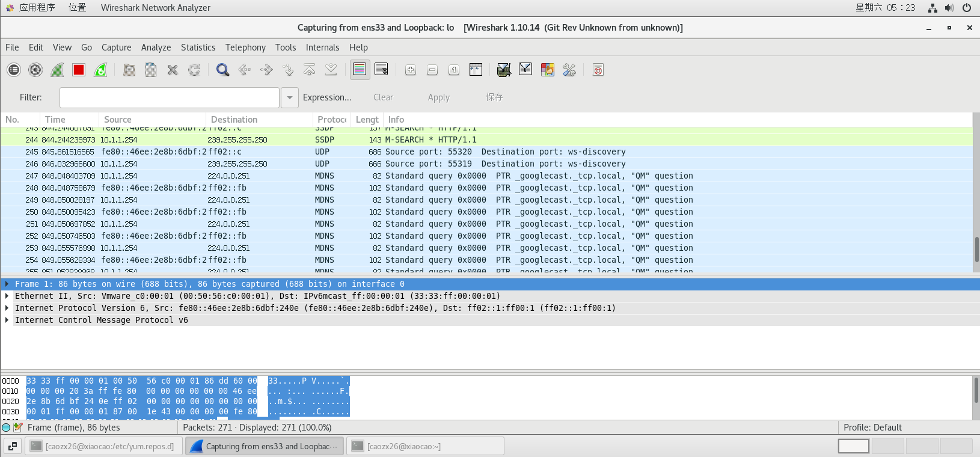The width and height of the screenshot is (980, 457).
Task: Open system volume speaker icon
Action: (x=949, y=8)
